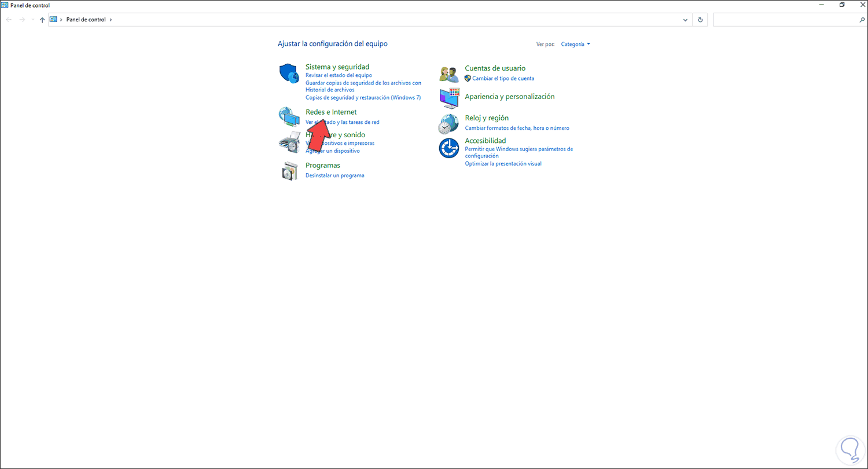The image size is (868, 469).
Task: Open the Cuentas de usuario people icon
Action: point(449,74)
